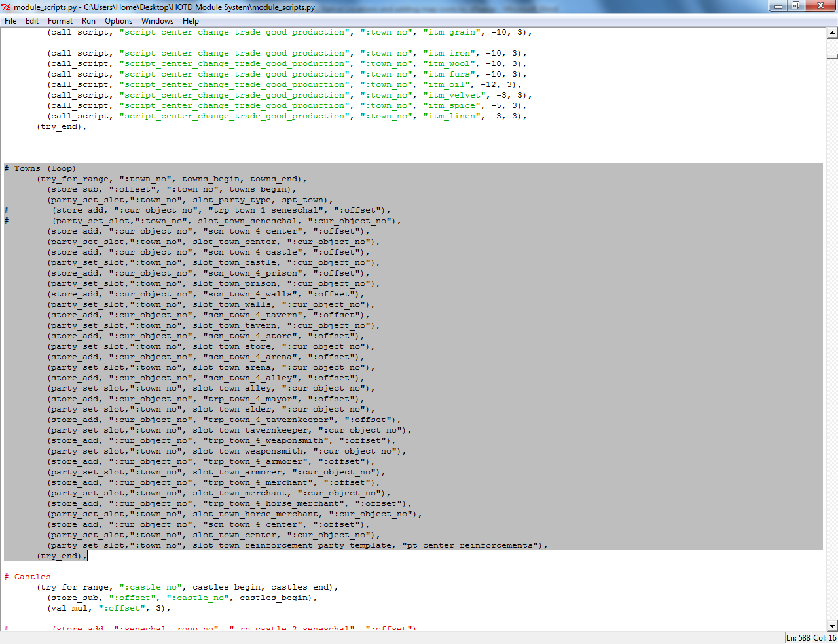This screenshot has width=838, height=644.
Task: Click the IDLE application icon in title bar
Action: click(7, 7)
